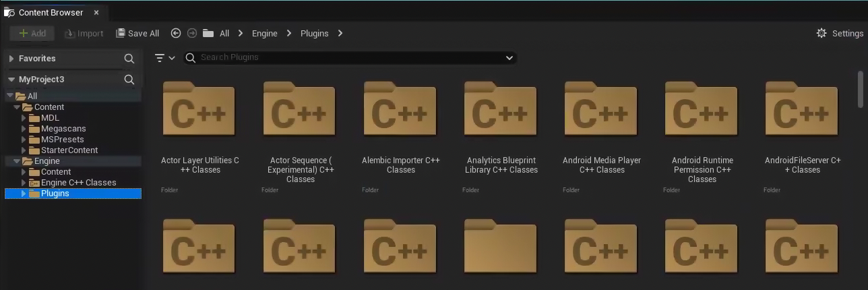Expand chevron after Engine breadcrumb
Image resolution: width=868 pixels, height=290 pixels.
[289, 33]
